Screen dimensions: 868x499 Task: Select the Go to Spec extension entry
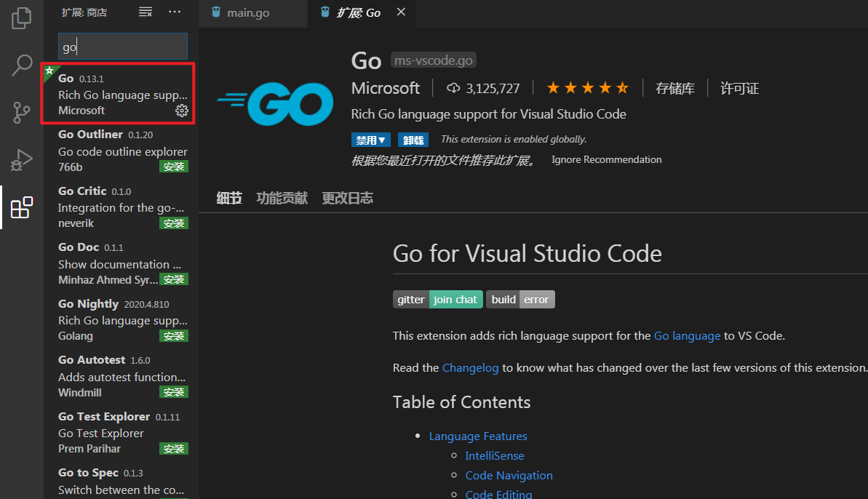click(x=122, y=482)
